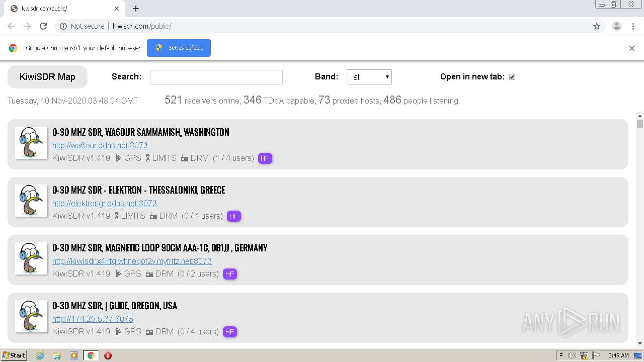Go back with the browser back arrow
The image size is (644, 362).
pyautogui.click(x=11, y=26)
